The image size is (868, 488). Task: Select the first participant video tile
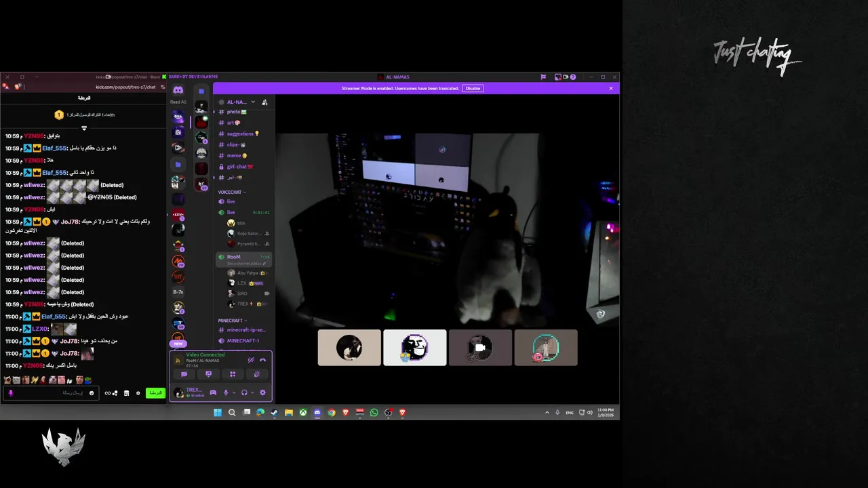(349, 348)
